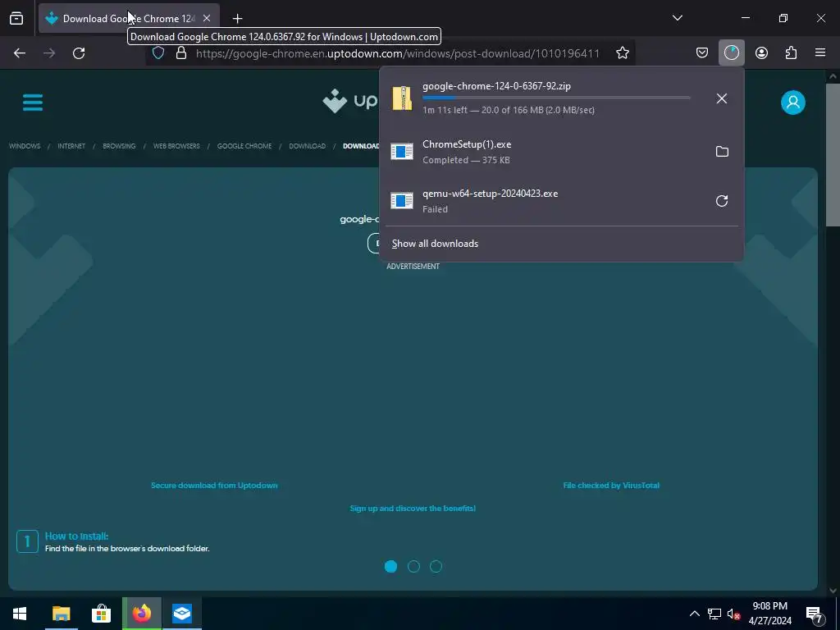Viewport: 840px width, 630px height.
Task: Select the qemu-w64-setup-20240423.exe entry
Action: pos(545,201)
